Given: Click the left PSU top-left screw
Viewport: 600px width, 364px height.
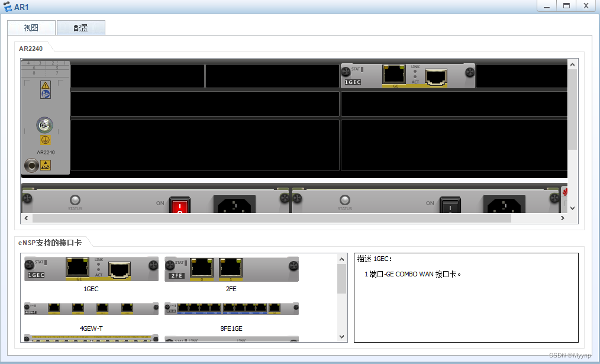Looking at the screenshot, I should pos(27,198).
